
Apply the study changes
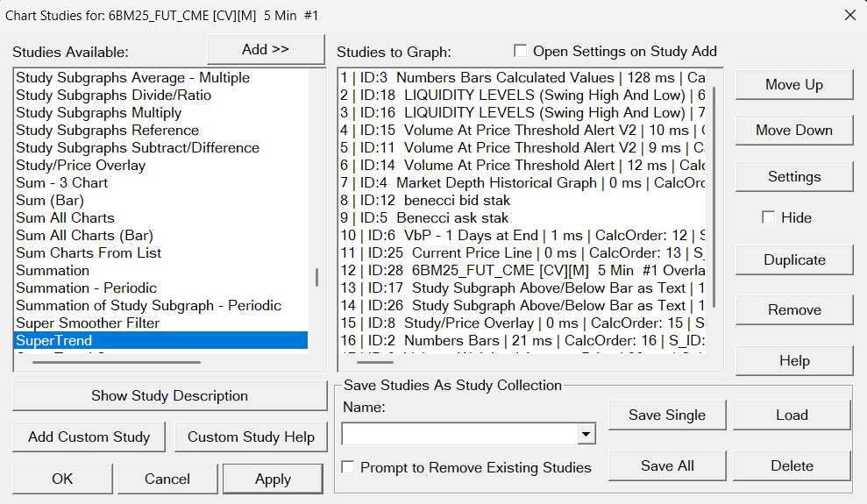point(273,479)
